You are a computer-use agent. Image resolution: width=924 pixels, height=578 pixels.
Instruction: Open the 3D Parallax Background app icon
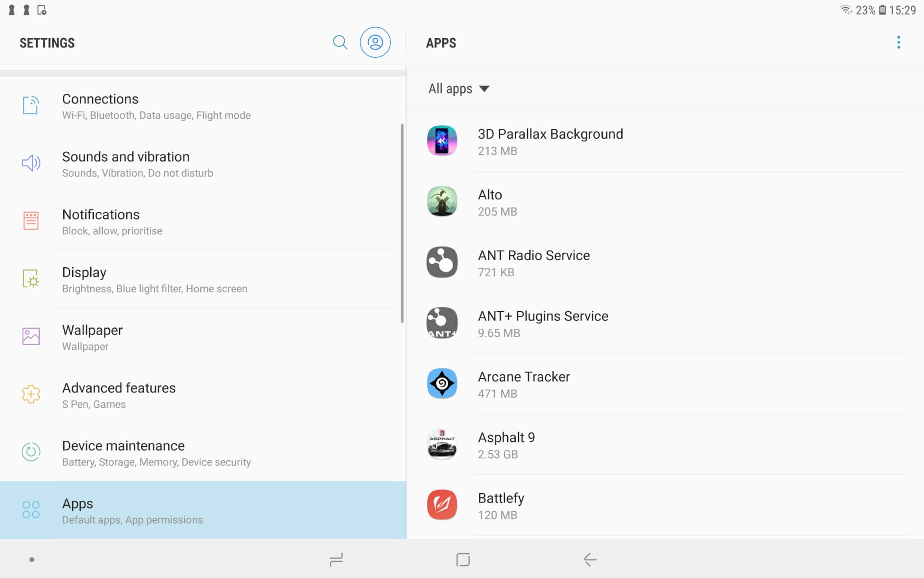442,141
